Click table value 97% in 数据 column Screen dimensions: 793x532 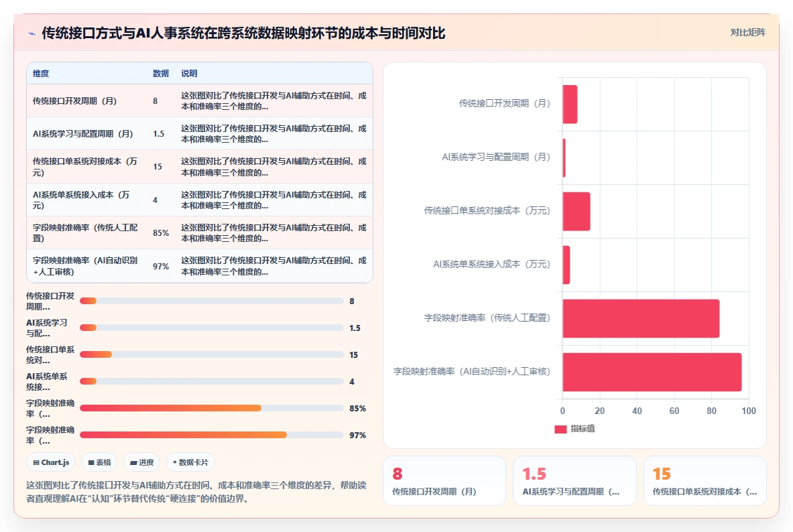(161, 266)
